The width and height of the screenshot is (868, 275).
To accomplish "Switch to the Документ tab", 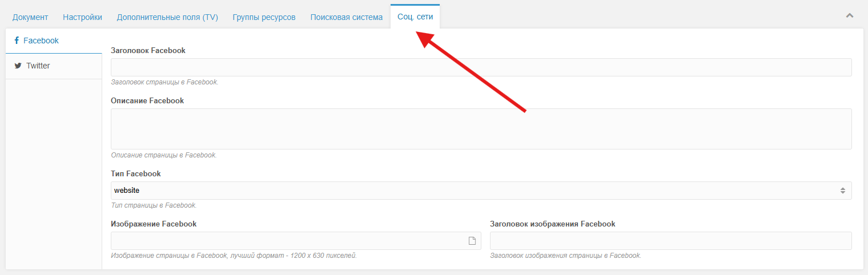I will [30, 17].
